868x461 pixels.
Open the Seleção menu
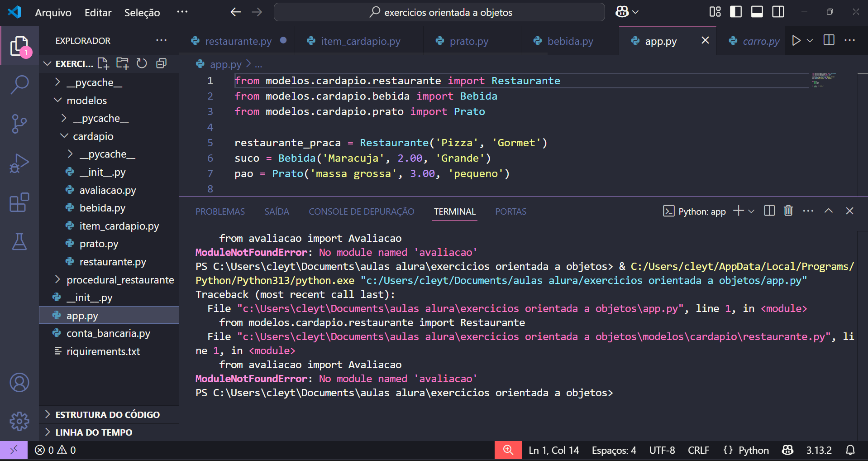[142, 13]
